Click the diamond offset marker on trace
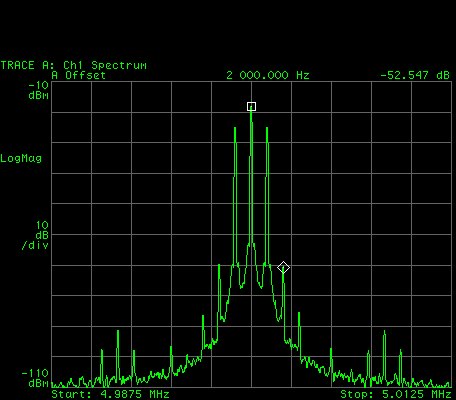 (283, 268)
